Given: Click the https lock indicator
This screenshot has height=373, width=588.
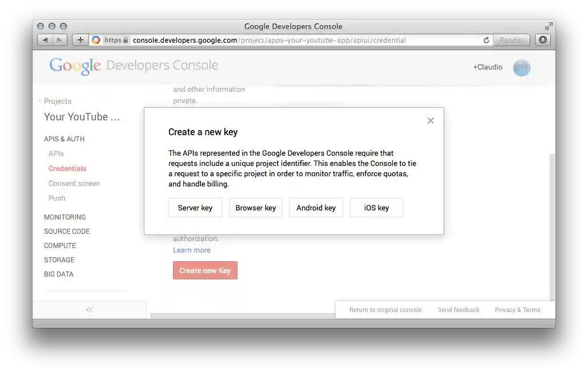Looking at the screenshot, I should 116,40.
